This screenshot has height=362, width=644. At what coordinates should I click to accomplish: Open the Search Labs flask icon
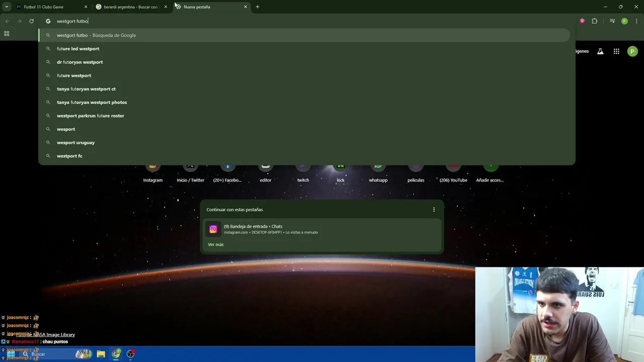[600, 51]
